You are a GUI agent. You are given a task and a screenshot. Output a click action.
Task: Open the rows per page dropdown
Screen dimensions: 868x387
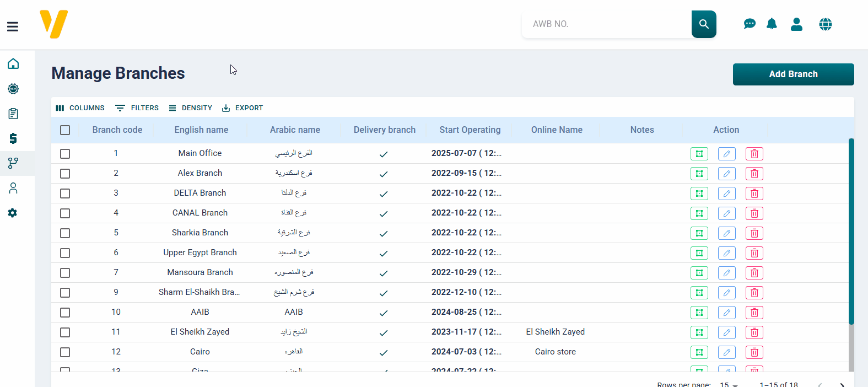coord(729,384)
